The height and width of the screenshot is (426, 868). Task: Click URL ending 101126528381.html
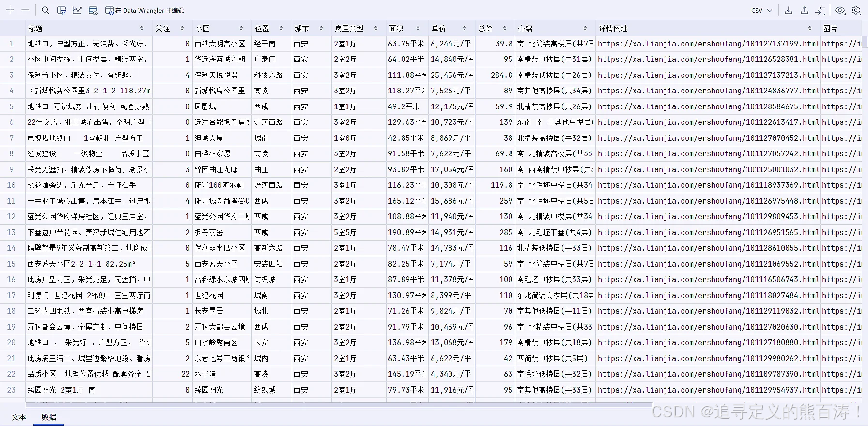(x=708, y=59)
